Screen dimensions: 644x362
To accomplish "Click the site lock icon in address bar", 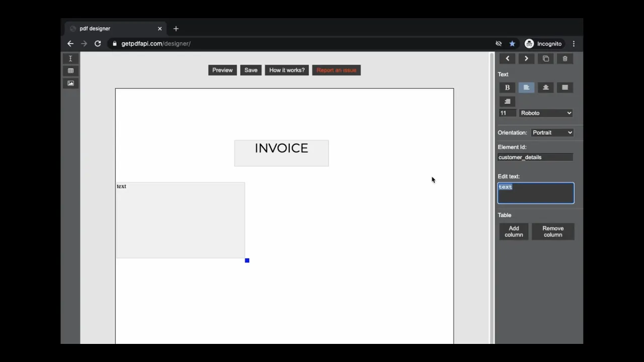I will (x=115, y=44).
